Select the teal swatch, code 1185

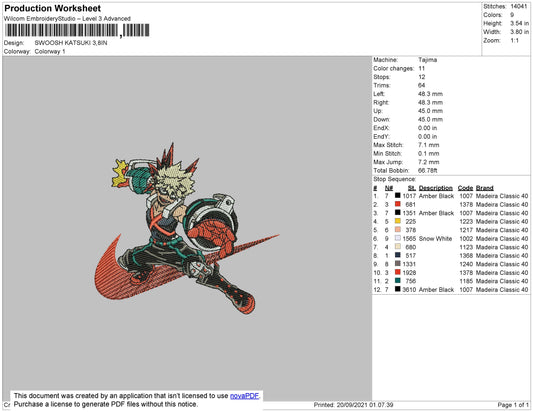[397, 281]
